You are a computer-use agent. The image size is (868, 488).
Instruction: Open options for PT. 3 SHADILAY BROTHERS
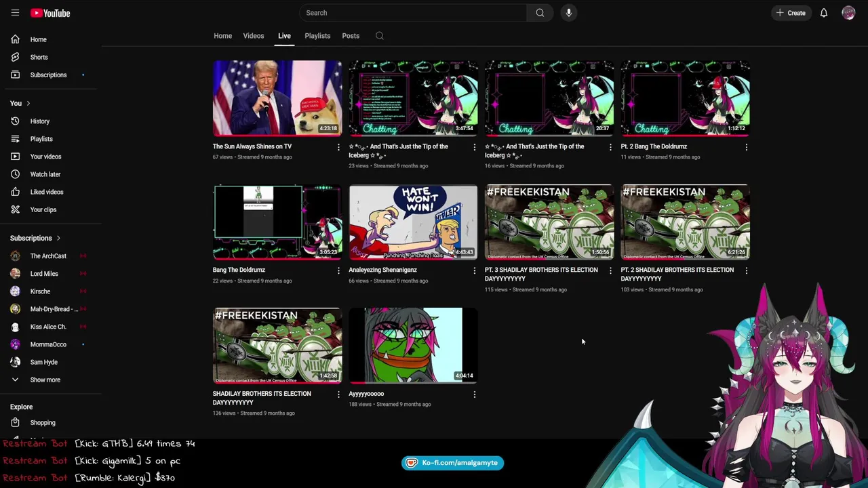point(610,270)
